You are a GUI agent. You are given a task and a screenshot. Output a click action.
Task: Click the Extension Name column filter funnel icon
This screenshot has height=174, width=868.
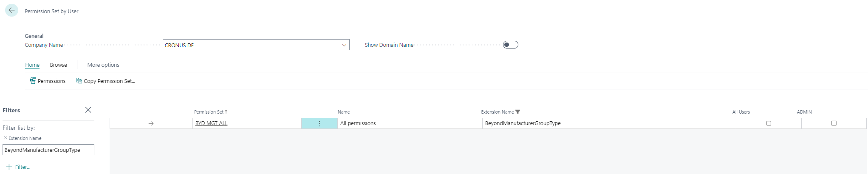coord(517,112)
